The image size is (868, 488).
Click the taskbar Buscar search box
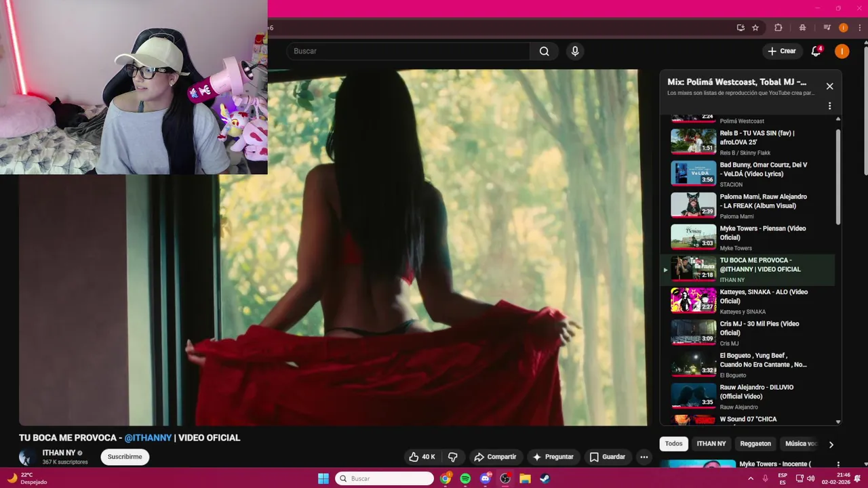pos(384,479)
